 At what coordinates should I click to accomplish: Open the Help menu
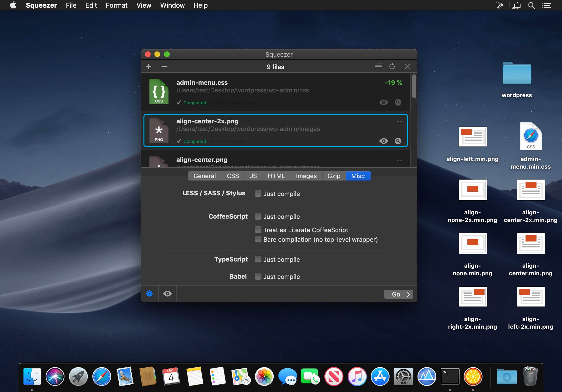coord(200,5)
